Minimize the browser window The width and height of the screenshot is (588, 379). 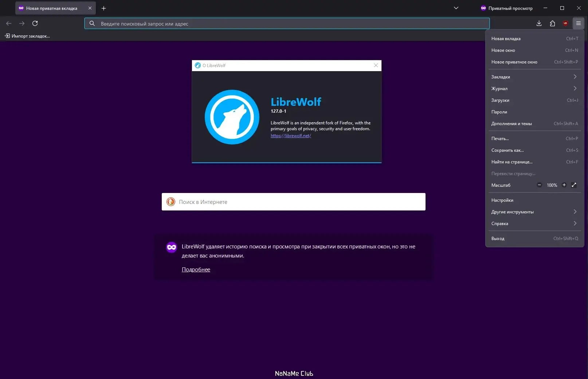(x=545, y=8)
